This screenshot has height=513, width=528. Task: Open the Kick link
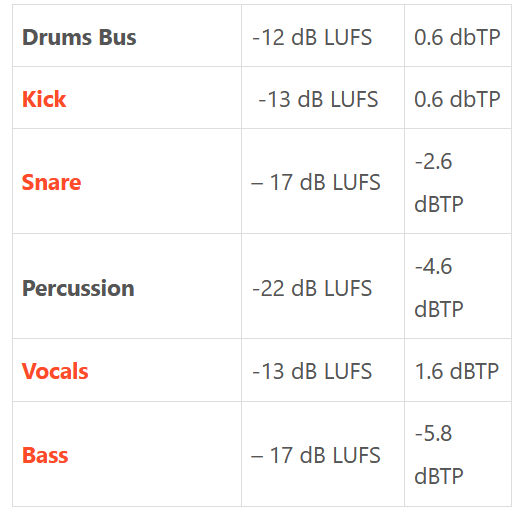point(44,99)
